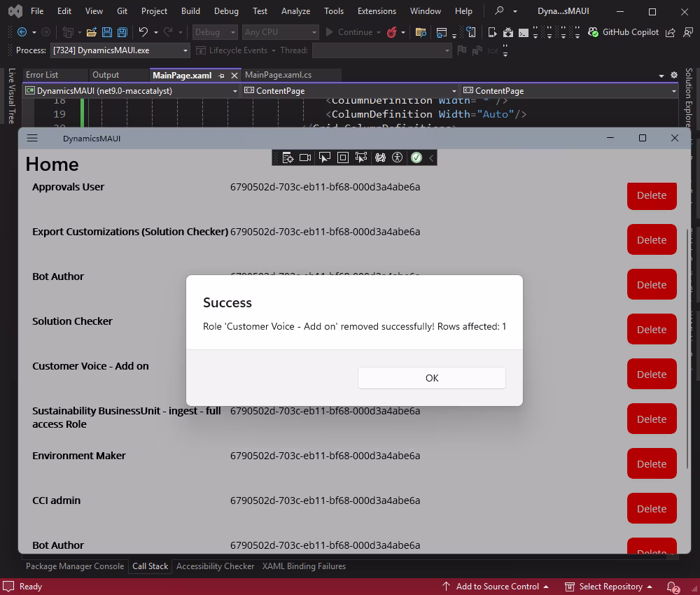This screenshot has height=595, width=700.
Task: Open GitHub Copilot
Action: pyautogui.click(x=624, y=32)
